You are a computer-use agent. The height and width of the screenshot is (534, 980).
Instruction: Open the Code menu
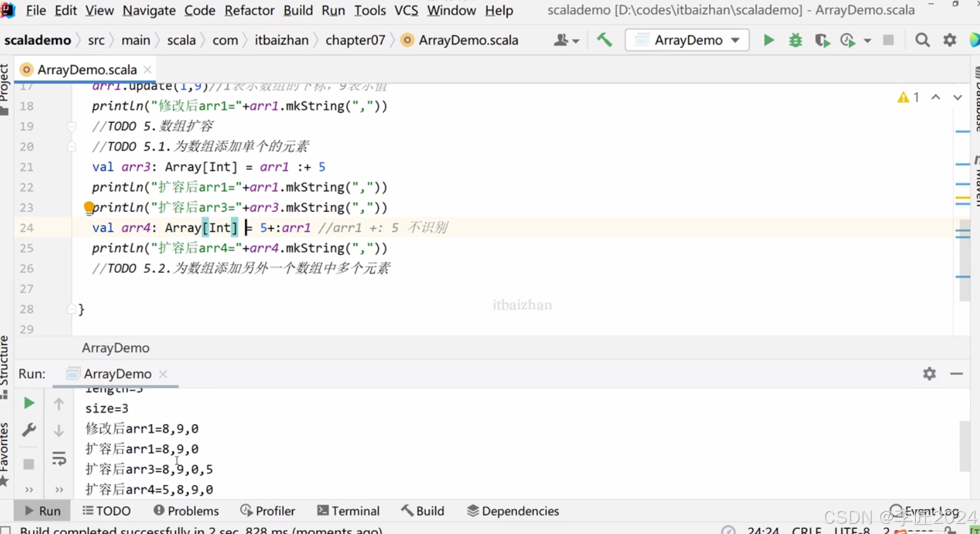[200, 10]
